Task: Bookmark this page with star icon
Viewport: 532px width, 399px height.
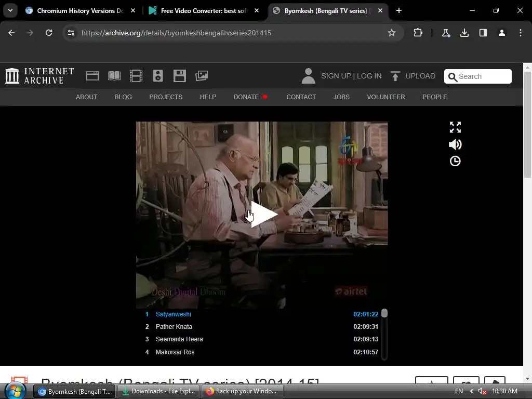Action: [392, 33]
